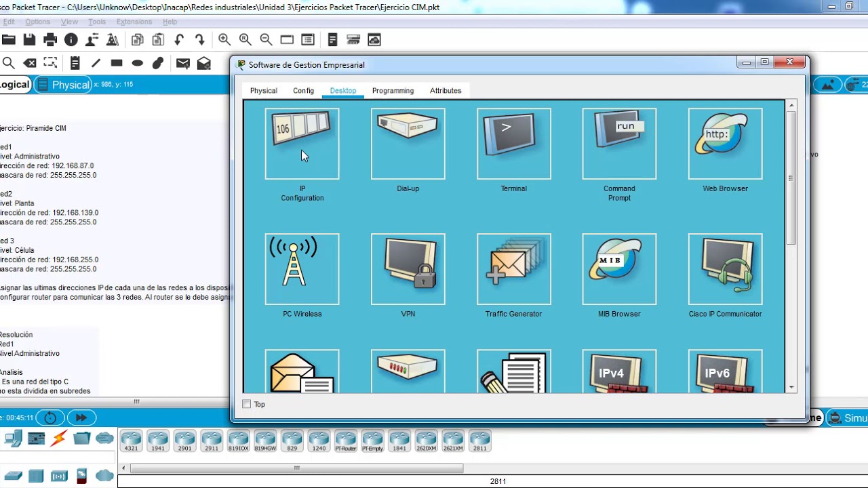Select the Connections lightning bolt category
868x488 pixels.
(x=59, y=438)
